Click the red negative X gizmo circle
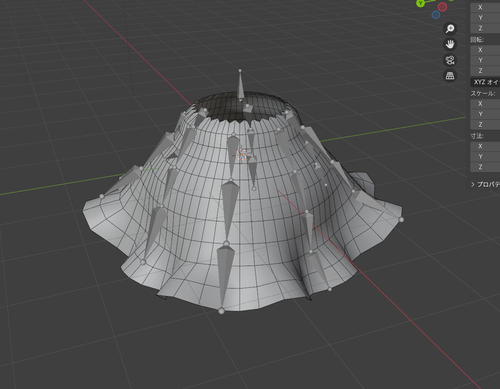Image resolution: width=500 pixels, height=389 pixels. [442, 7]
